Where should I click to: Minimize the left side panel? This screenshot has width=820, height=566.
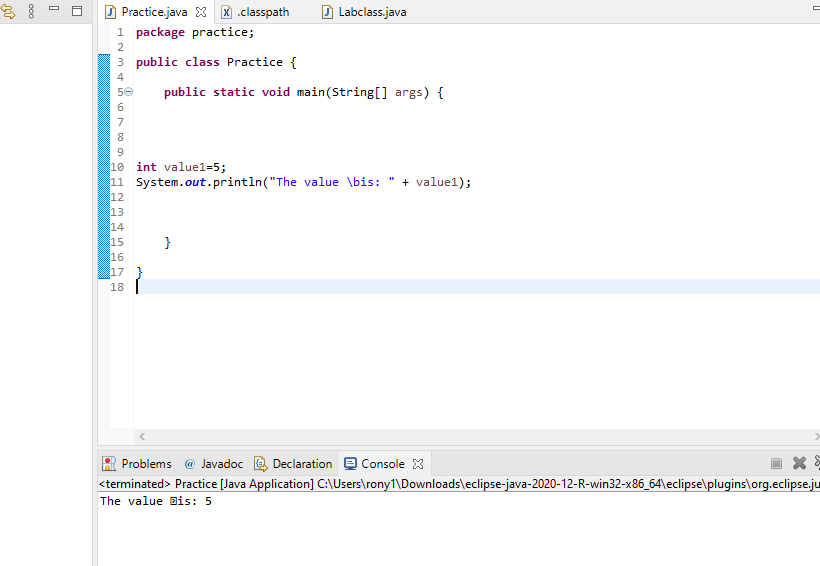54,8
